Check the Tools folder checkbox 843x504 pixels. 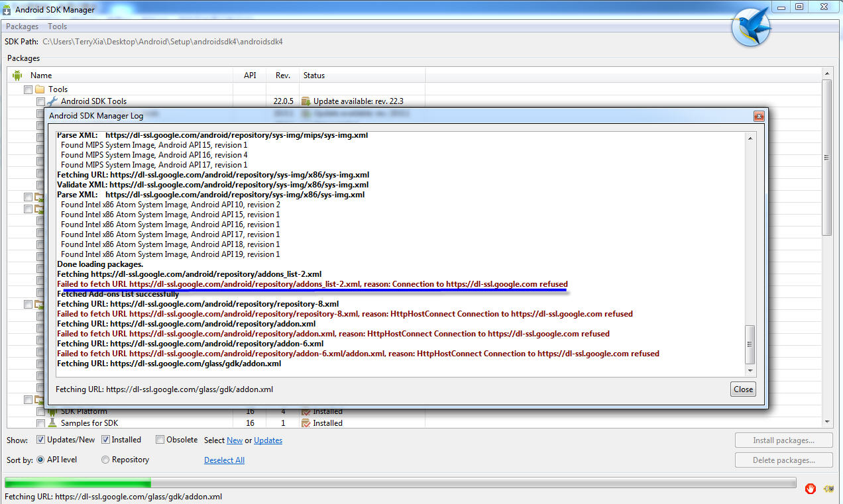click(x=28, y=89)
